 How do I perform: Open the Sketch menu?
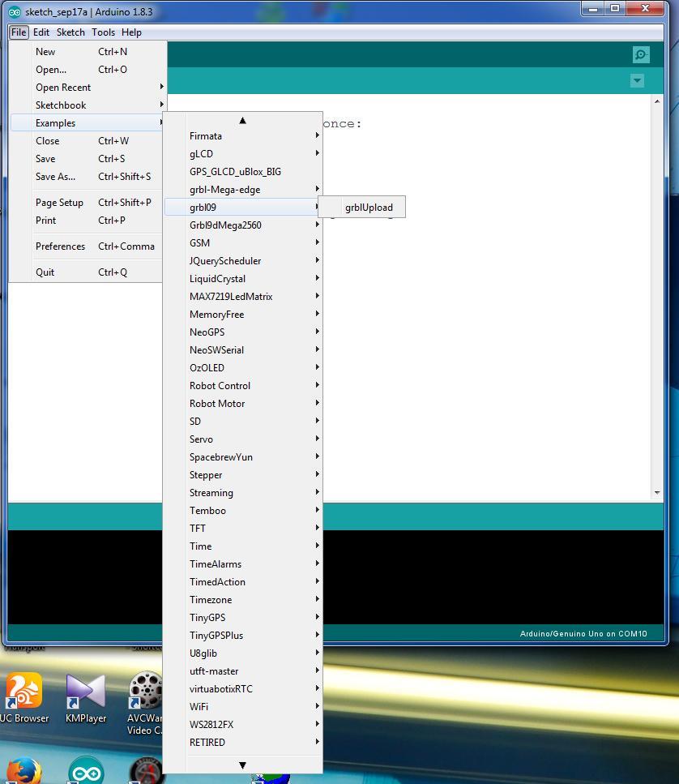(70, 32)
